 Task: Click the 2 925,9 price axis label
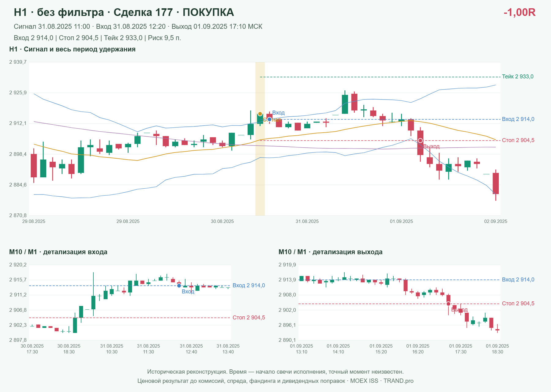18,93
